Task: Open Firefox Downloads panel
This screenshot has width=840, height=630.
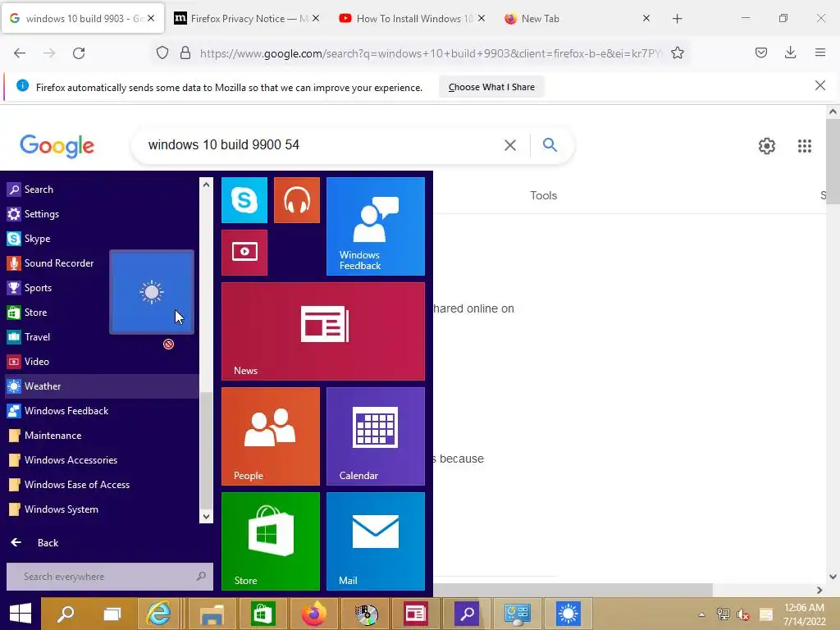Action: 790,52
